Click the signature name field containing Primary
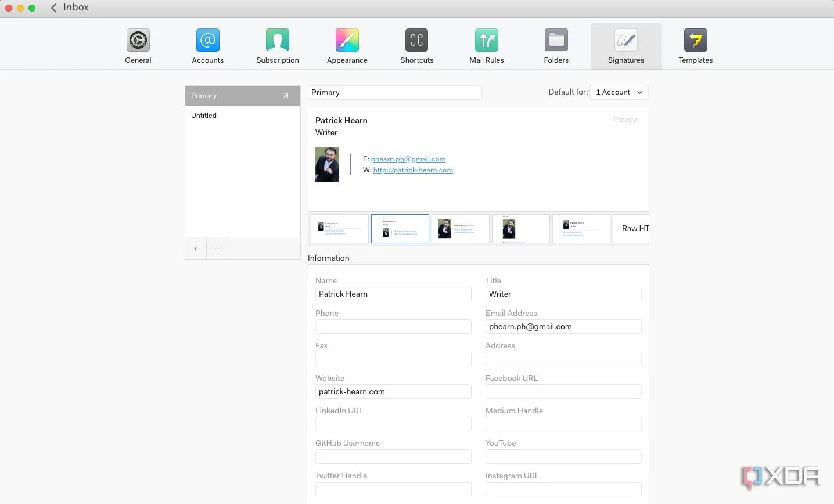Image resolution: width=834 pixels, height=504 pixels. 395,92
